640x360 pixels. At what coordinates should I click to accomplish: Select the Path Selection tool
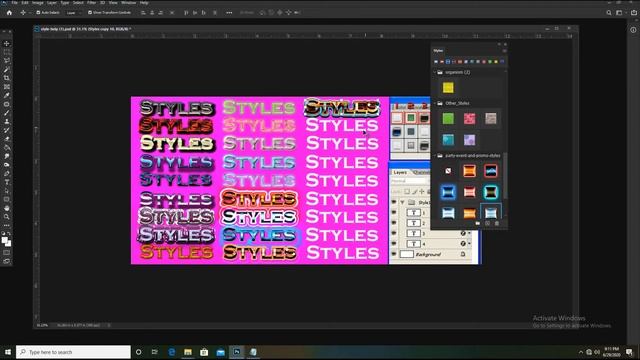tap(7, 191)
